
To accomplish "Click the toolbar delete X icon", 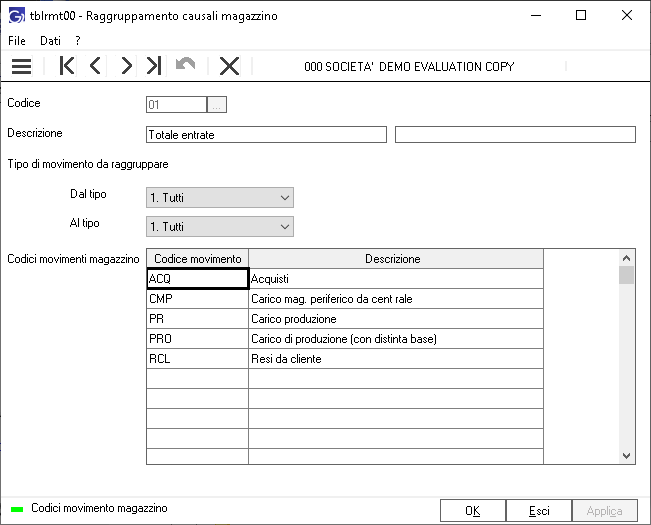I will [229, 66].
